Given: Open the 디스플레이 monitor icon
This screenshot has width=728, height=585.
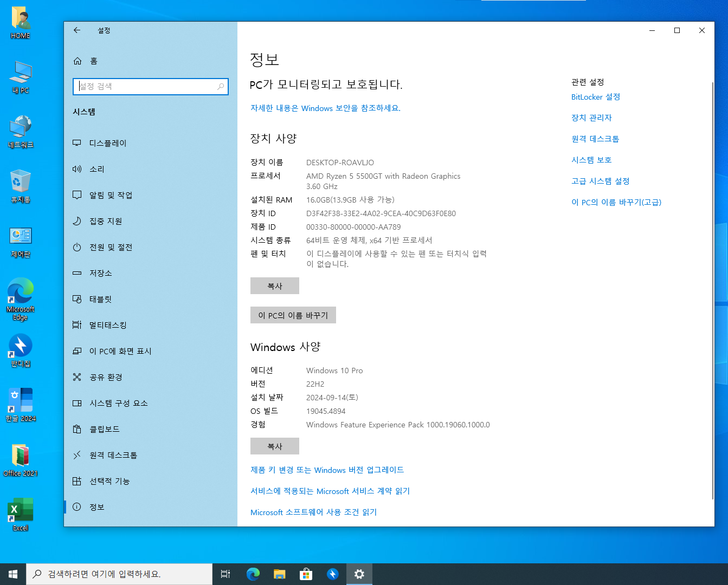Looking at the screenshot, I should tap(77, 143).
